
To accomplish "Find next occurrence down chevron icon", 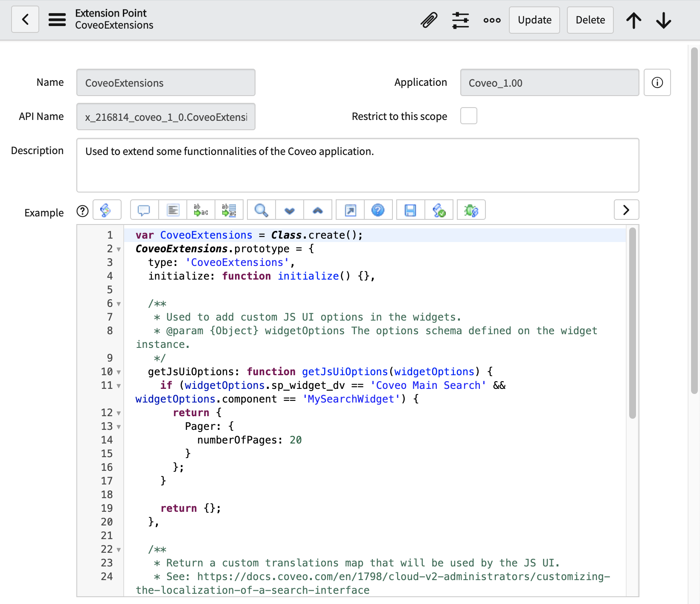I will click(290, 210).
